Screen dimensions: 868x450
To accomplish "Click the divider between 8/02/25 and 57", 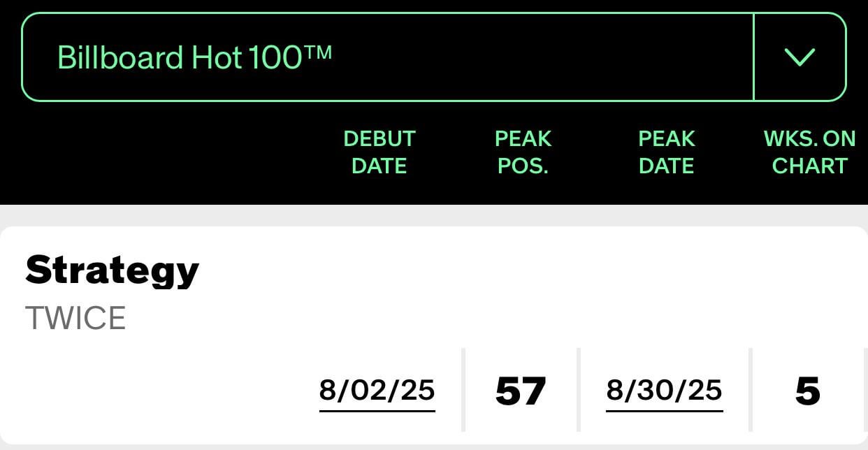I will click(463, 389).
